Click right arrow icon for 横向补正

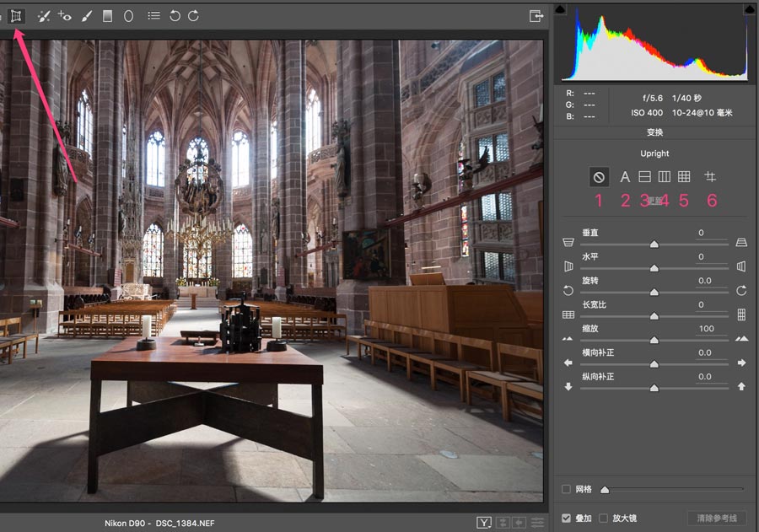point(741,363)
